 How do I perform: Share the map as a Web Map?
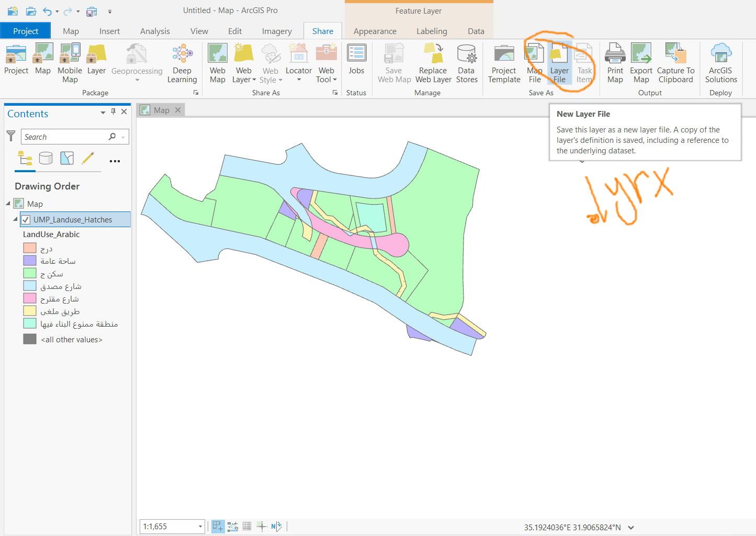[217, 62]
